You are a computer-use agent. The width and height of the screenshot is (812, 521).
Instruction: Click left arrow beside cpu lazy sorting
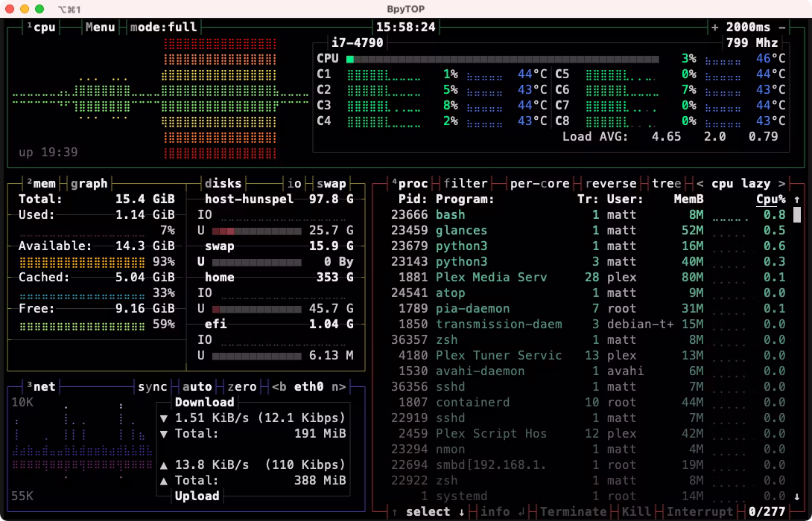pos(700,183)
